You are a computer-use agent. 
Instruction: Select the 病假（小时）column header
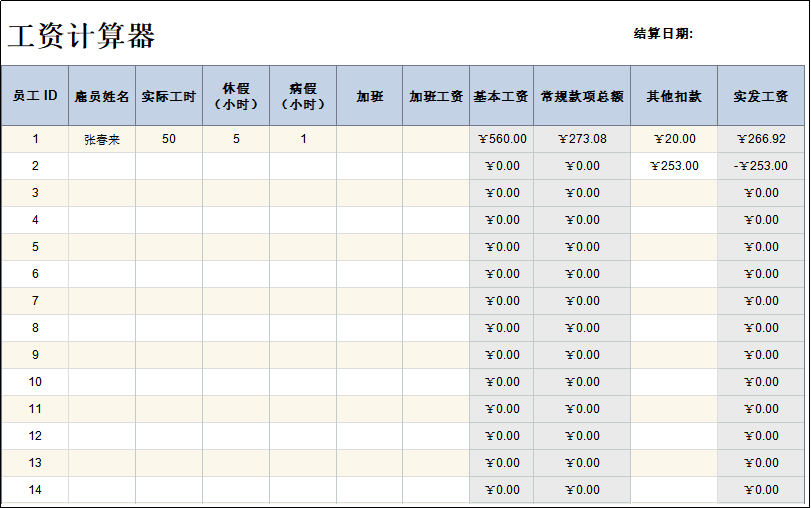point(303,96)
